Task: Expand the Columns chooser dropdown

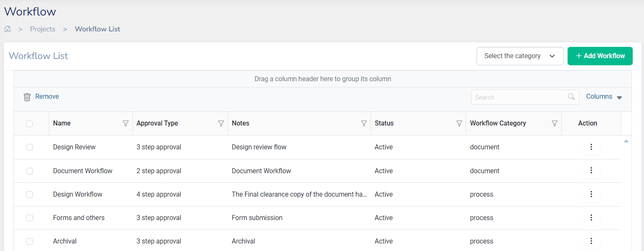Action: click(x=604, y=97)
